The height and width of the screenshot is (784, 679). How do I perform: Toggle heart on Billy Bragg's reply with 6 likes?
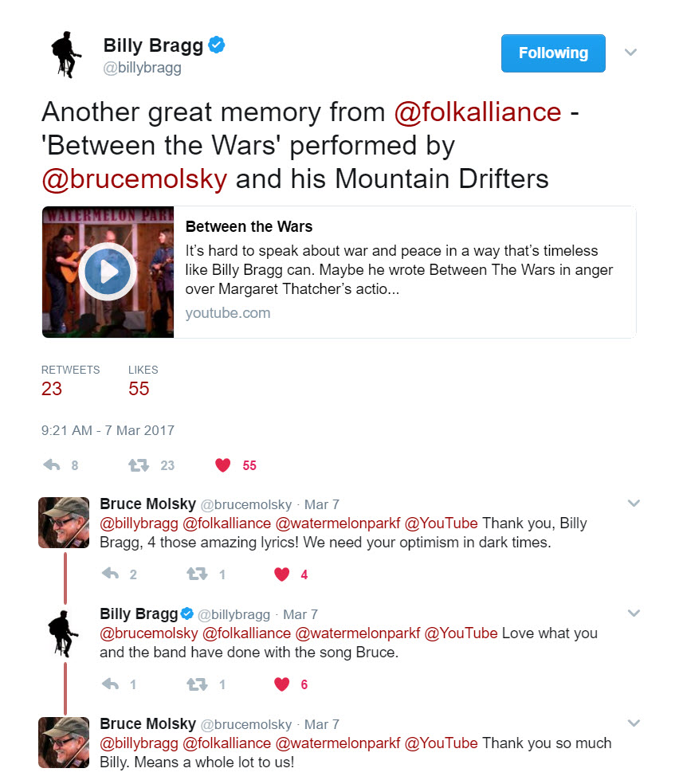coord(282,684)
